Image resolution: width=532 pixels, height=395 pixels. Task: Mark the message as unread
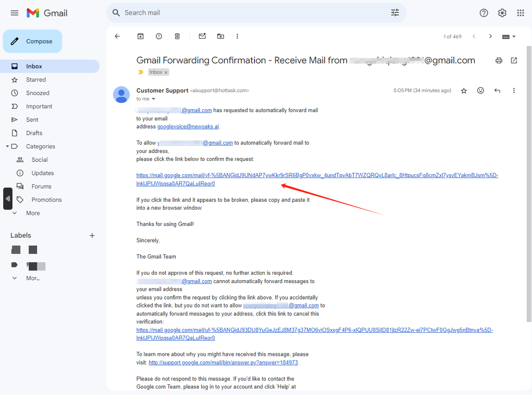tap(202, 36)
